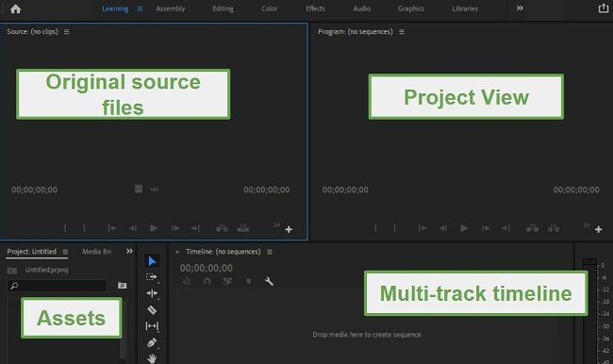Select the Track Select Forward tool
The width and height of the screenshot is (613, 364).
152,277
